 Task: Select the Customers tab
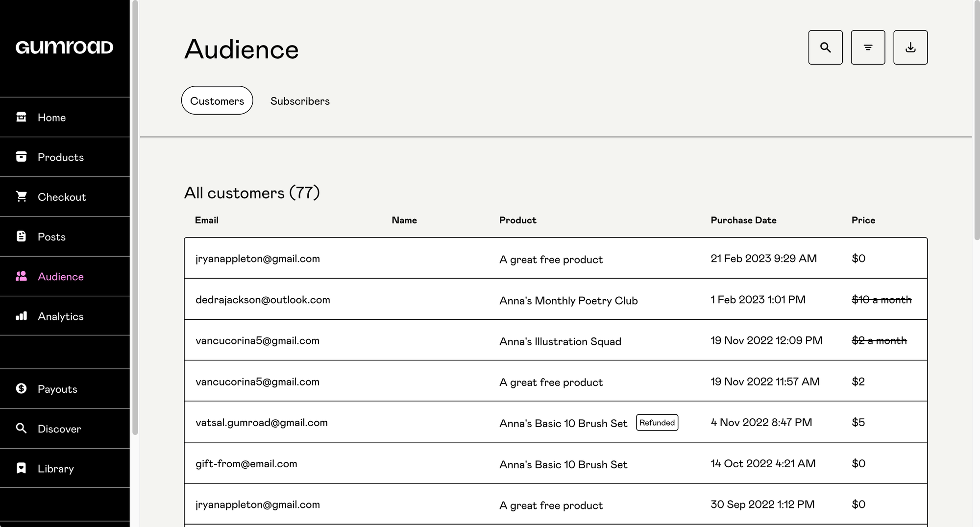tap(217, 101)
